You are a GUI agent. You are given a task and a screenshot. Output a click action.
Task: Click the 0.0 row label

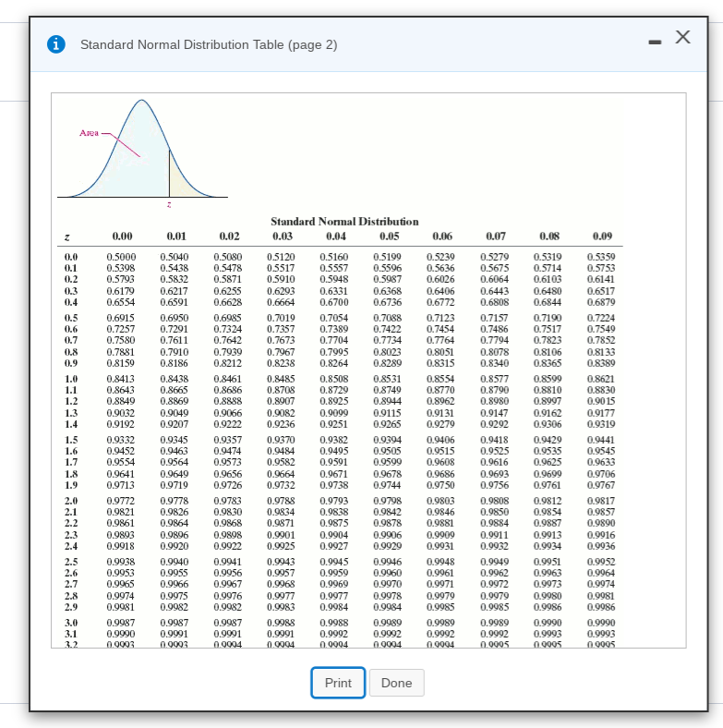click(x=71, y=257)
